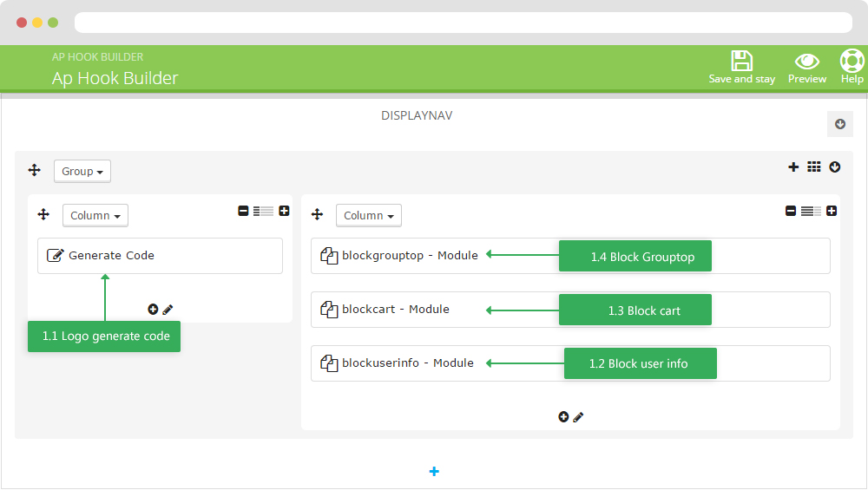The image size is (868, 490).
Task: Edit the left Column with the pencil icon
Action: click(168, 309)
